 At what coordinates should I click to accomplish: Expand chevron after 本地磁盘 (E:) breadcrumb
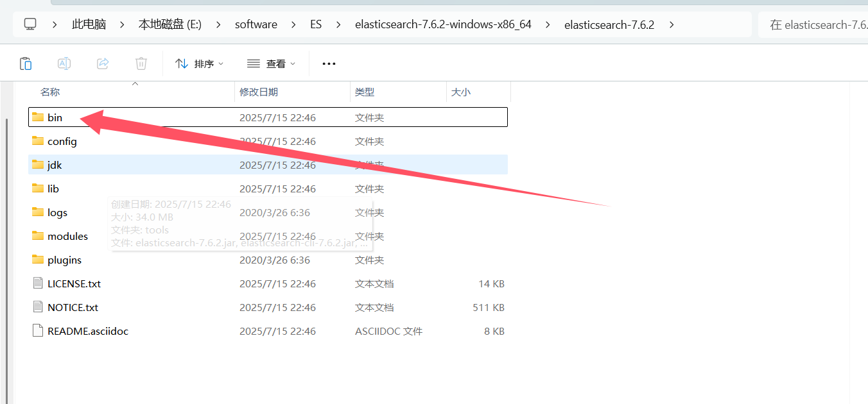click(218, 24)
